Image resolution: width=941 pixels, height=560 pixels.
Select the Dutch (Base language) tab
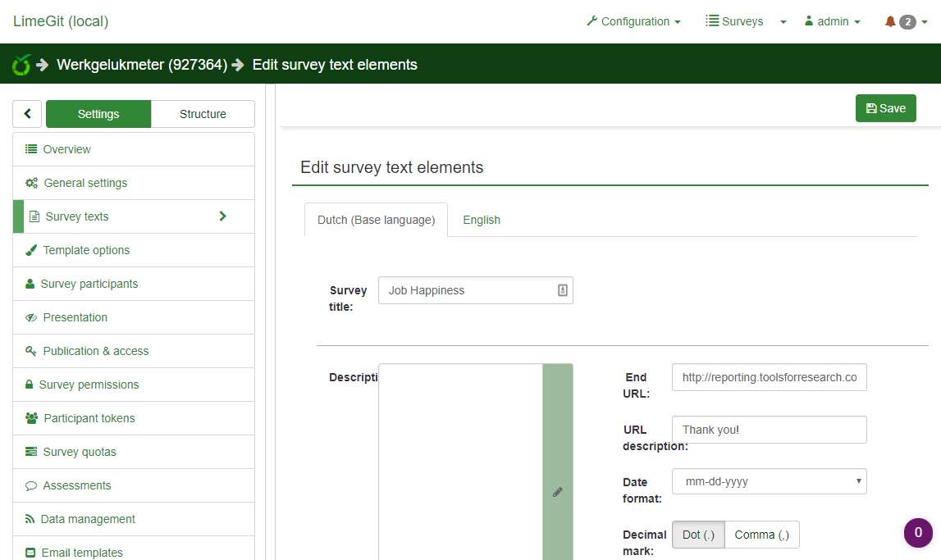click(376, 220)
